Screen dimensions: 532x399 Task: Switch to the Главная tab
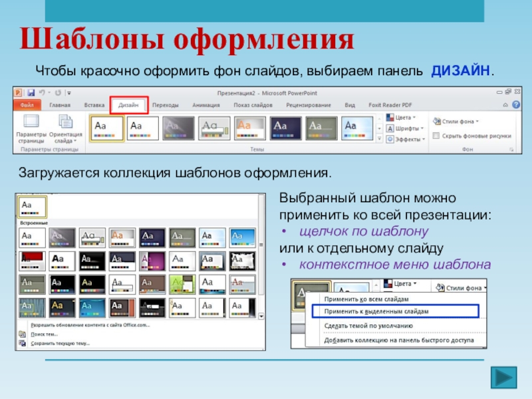[60, 105]
